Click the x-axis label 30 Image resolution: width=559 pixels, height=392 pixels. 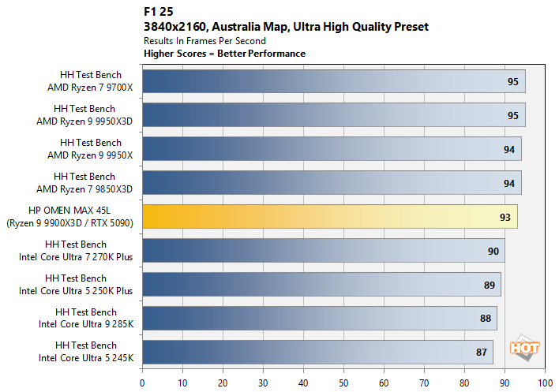pyautogui.click(x=263, y=383)
